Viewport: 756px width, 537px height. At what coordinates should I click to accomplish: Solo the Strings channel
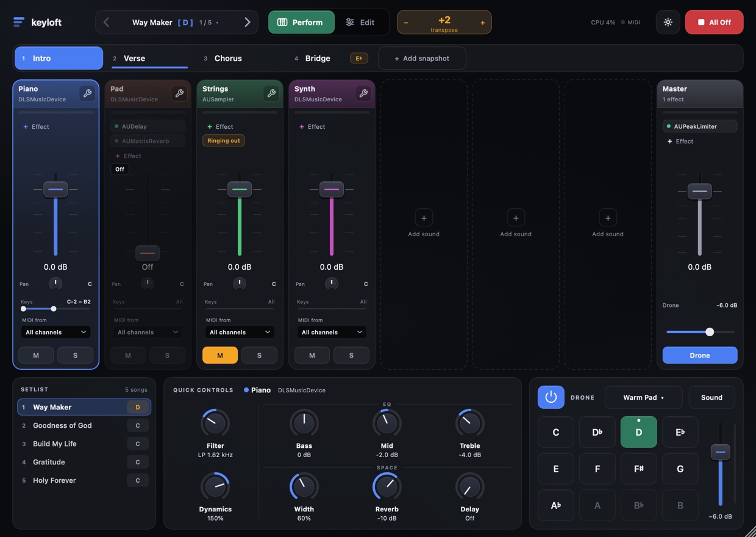[x=259, y=355]
